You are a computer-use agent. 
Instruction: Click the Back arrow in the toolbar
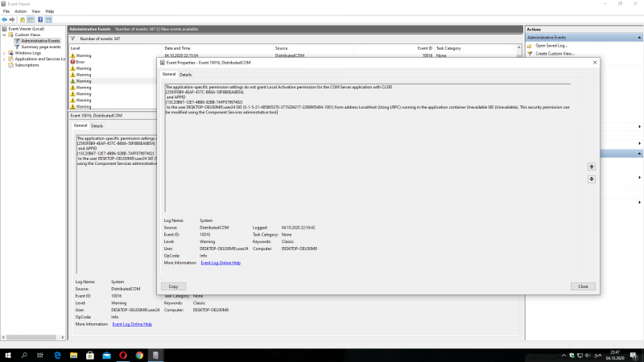coord(4,19)
